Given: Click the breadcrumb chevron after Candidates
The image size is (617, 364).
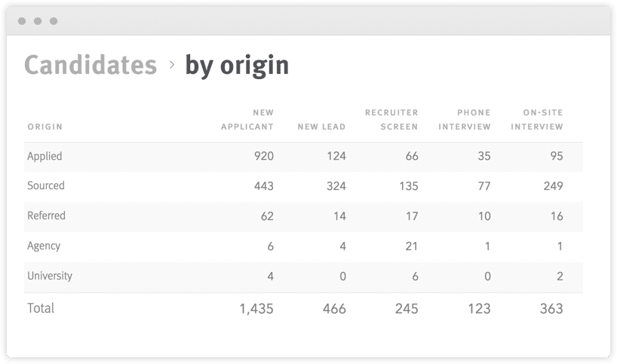Looking at the screenshot, I should click(171, 65).
